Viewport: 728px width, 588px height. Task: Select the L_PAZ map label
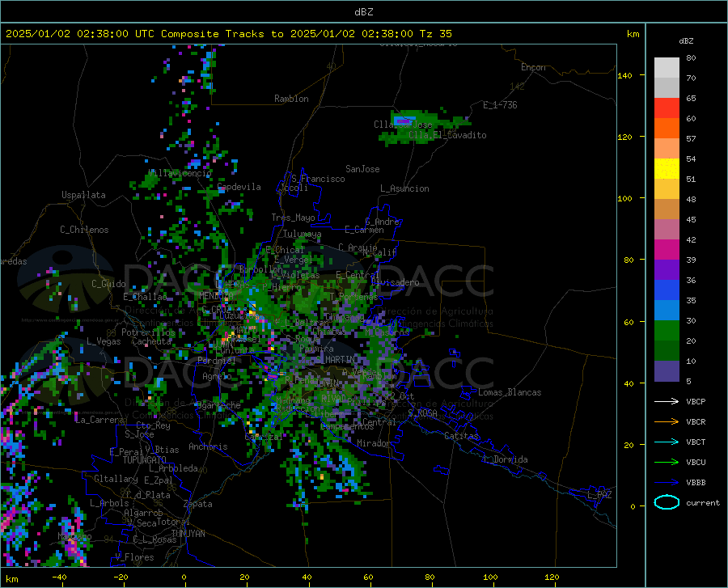click(x=599, y=495)
